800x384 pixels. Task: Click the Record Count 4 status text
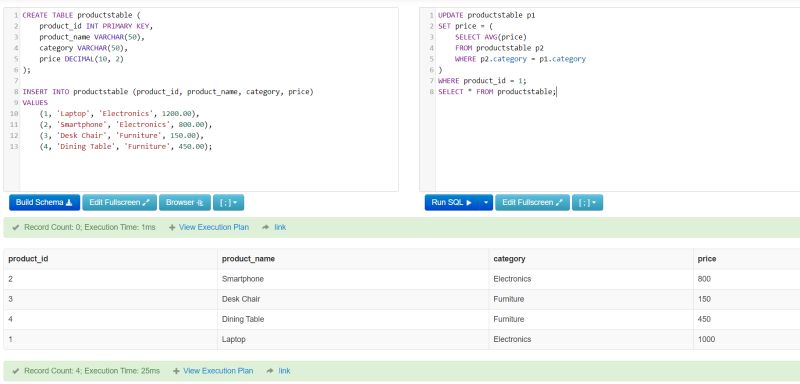(92, 371)
